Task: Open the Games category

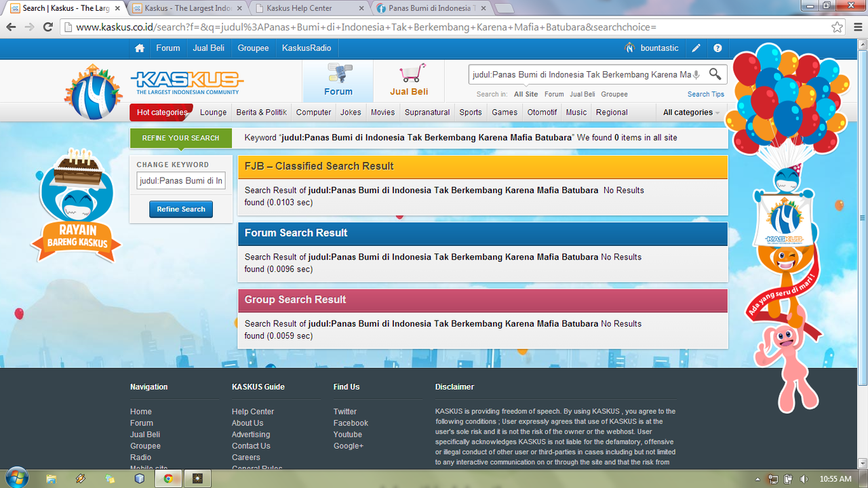Action: (505, 113)
